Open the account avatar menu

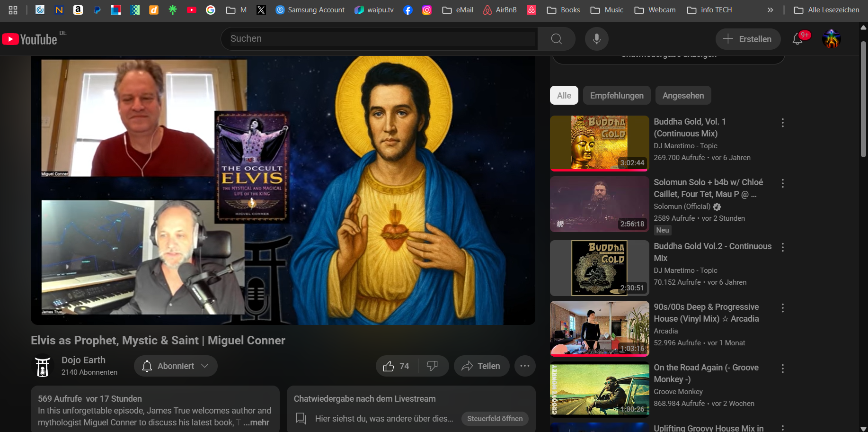[x=832, y=39]
